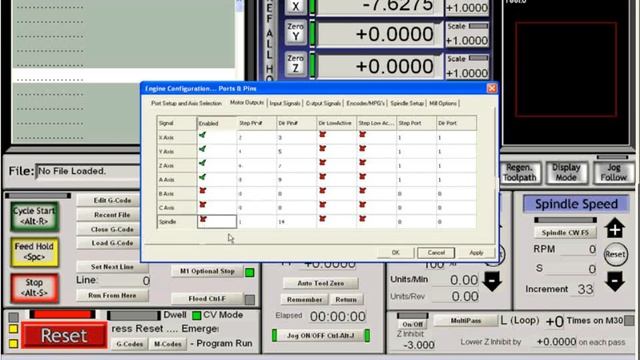Click the feed rate decrease minus arrow

tap(492, 282)
